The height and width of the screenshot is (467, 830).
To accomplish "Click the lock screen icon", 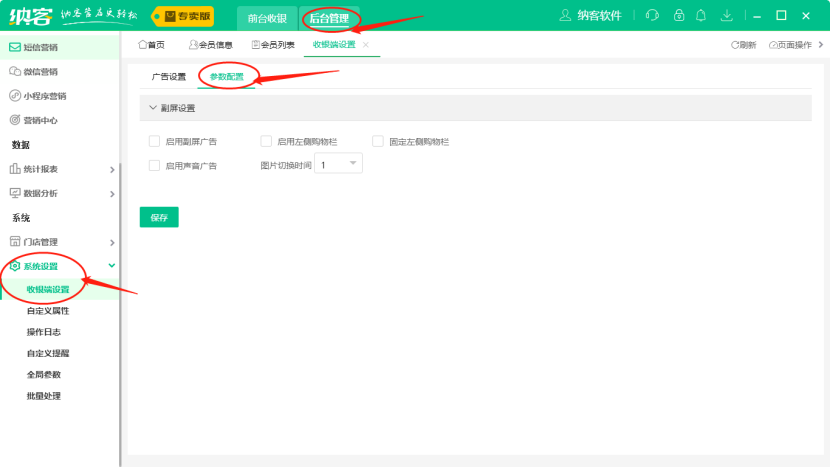I will pos(679,15).
